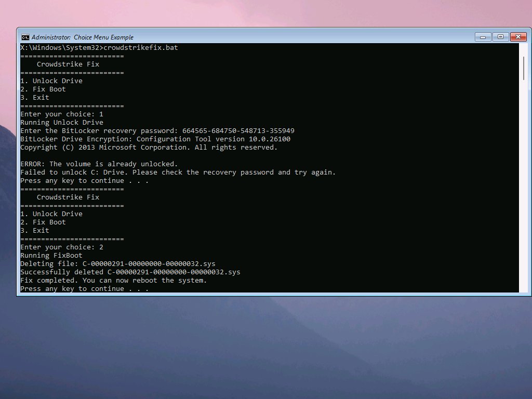532x399 pixels.
Task: Click 'Enter your choice: 2' line
Action: click(62, 247)
